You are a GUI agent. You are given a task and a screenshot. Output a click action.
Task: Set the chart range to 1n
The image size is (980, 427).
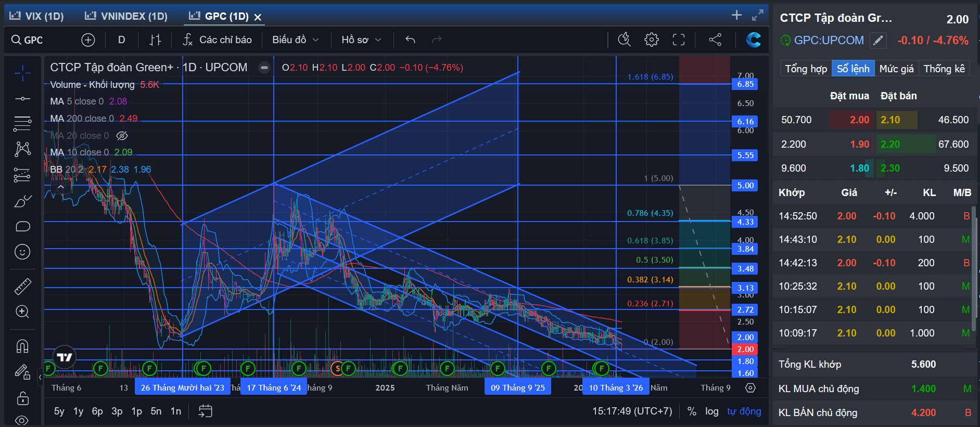(x=176, y=411)
